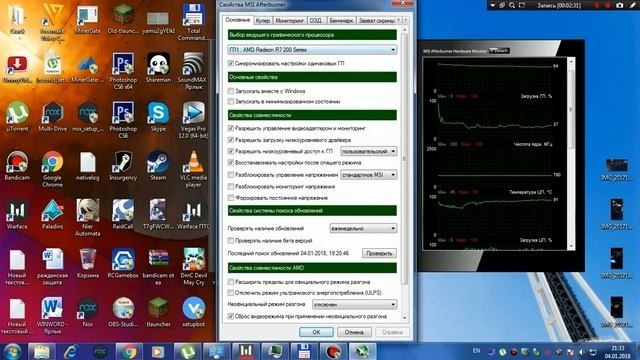
Task: Enable 'Запускать в минимизированном состоянии' checkbox
Action: (x=231, y=101)
